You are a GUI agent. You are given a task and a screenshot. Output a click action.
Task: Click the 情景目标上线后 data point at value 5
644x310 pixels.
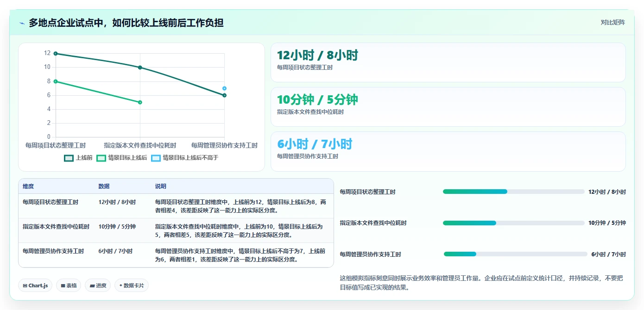140,102
